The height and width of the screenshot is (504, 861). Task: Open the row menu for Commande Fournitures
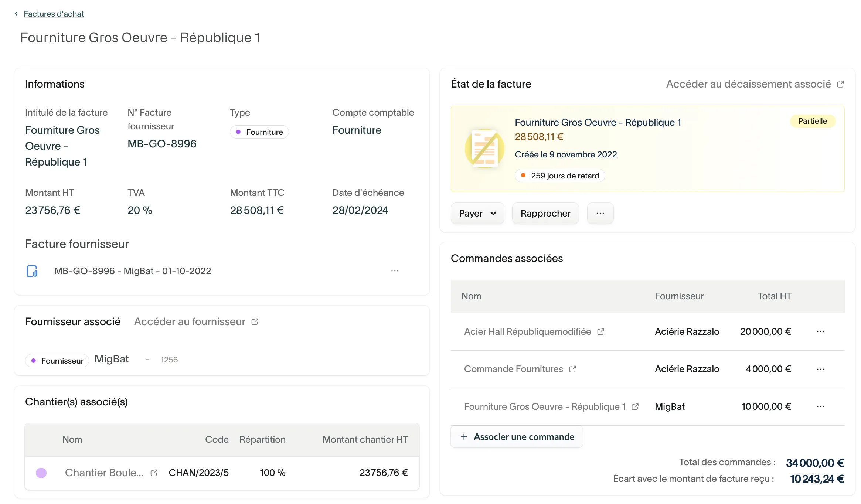(x=821, y=369)
